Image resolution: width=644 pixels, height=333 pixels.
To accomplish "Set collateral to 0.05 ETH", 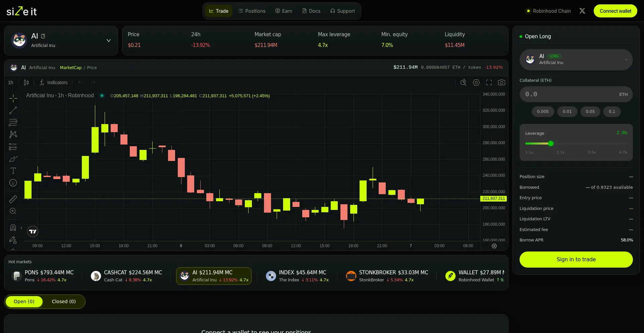I will 590,112.
